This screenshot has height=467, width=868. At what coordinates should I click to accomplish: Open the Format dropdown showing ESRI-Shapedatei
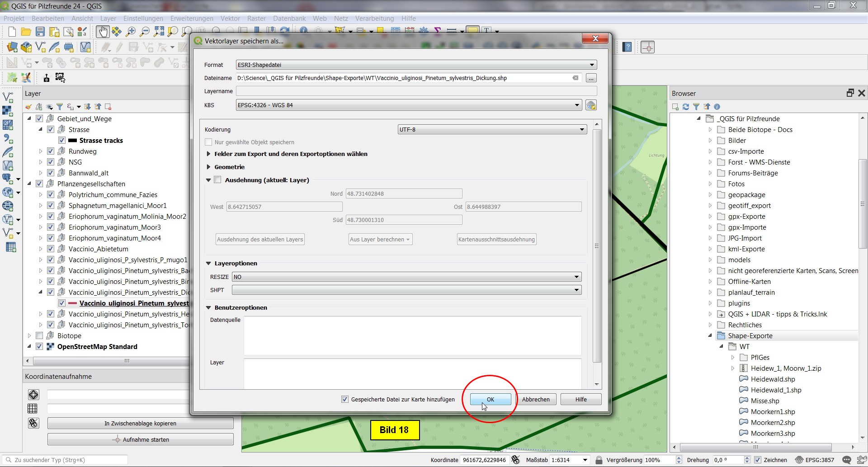point(416,65)
